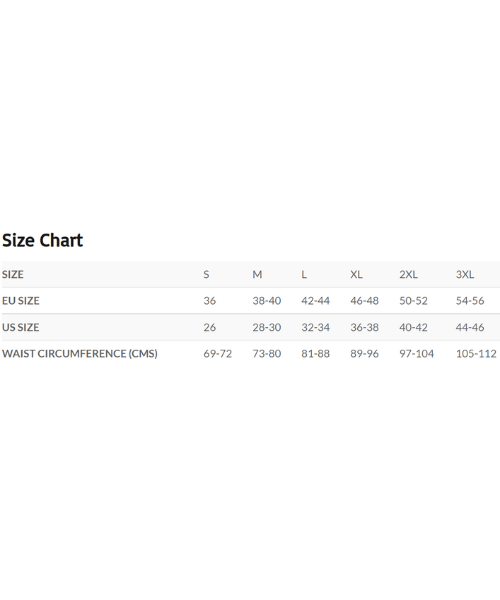The width and height of the screenshot is (500, 600).
Task: Select the XL size column header
Action: pyautogui.click(x=356, y=274)
